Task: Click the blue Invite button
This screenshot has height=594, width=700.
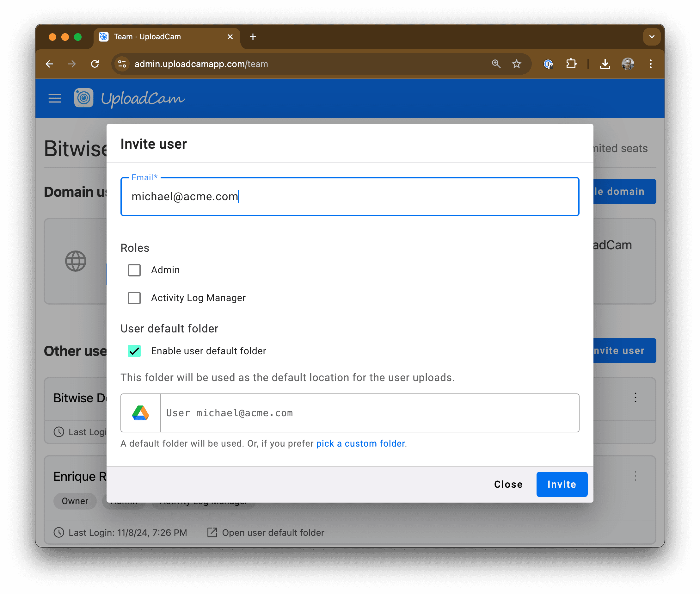Action: click(x=562, y=484)
